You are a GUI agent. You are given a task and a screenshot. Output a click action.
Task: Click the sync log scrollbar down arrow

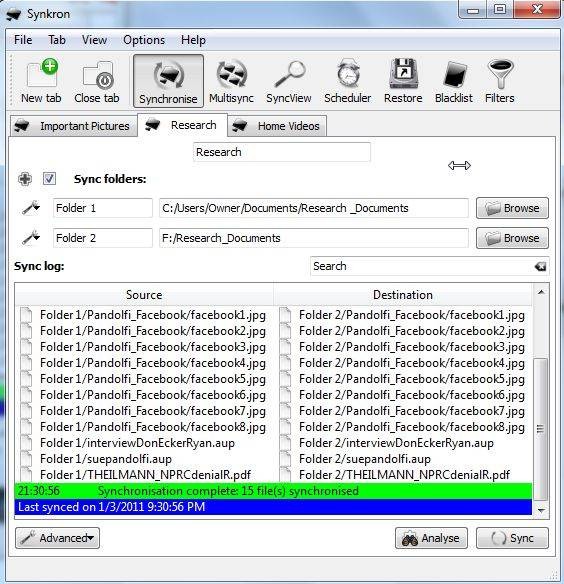click(x=541, y=510)
